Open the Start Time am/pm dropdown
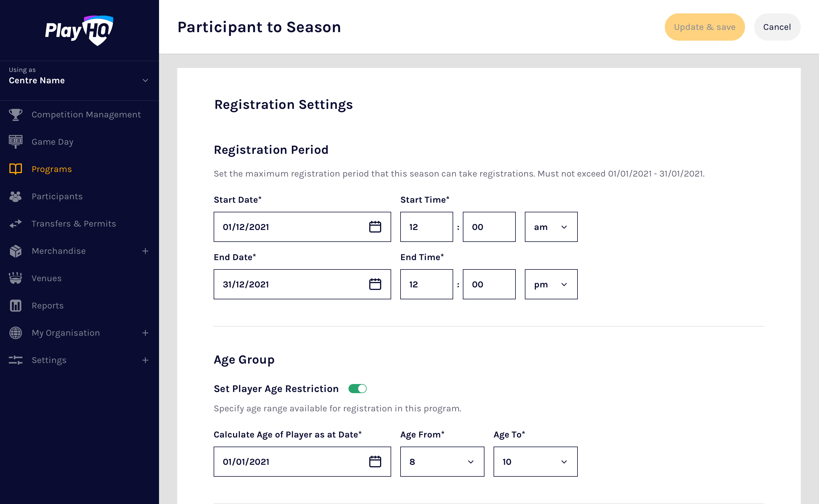This screenshot has width=819, height=504. click(551, 227)
